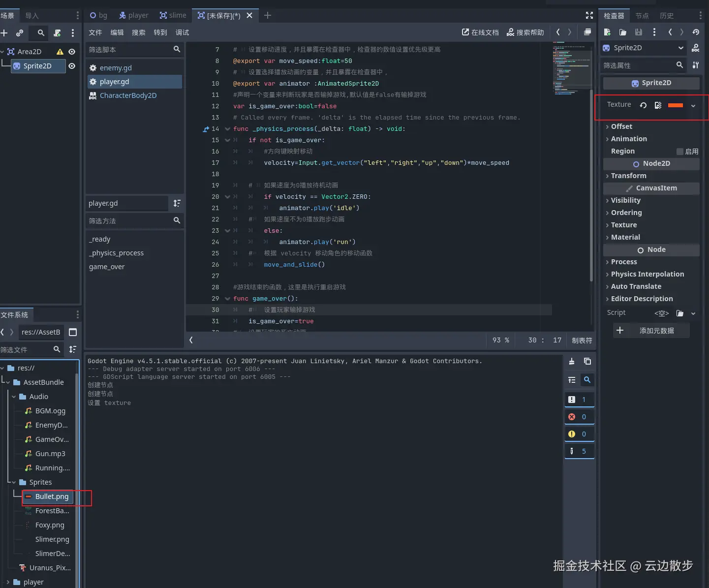Load a script file into Script property

point(680,313)
